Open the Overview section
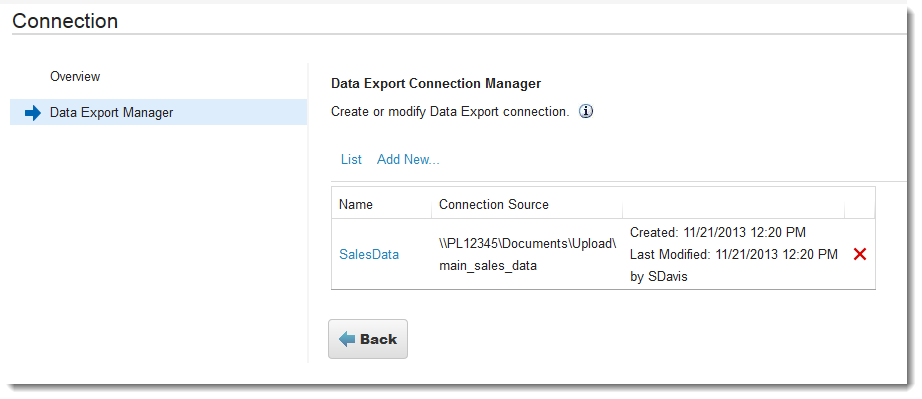The image size is (922, 399). coord(75,76)
